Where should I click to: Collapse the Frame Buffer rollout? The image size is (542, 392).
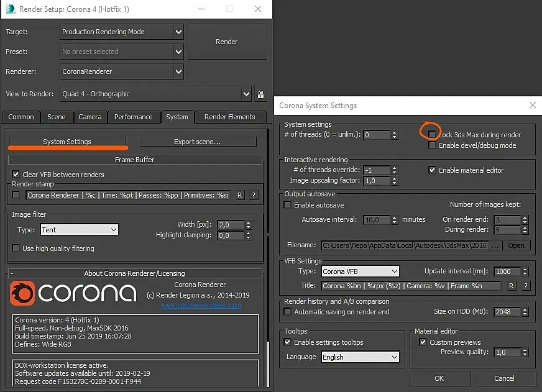click(135, 160)
